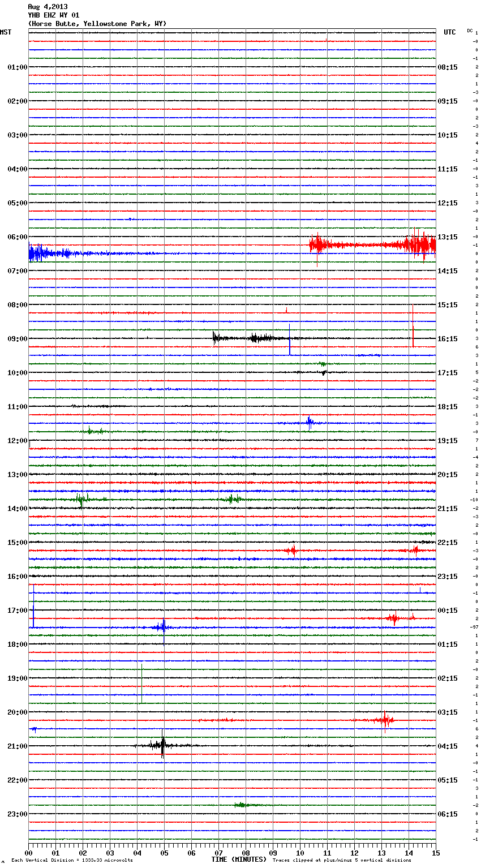Screen dimensions: 481x868
Task: Select the 23:00 MST time label
Action: pos(18,814)
